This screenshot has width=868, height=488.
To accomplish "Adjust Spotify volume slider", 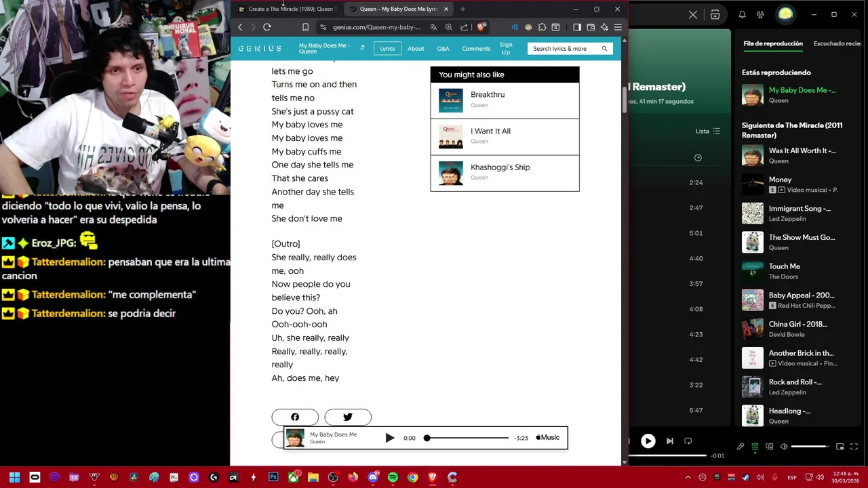I will pos(810,447).
